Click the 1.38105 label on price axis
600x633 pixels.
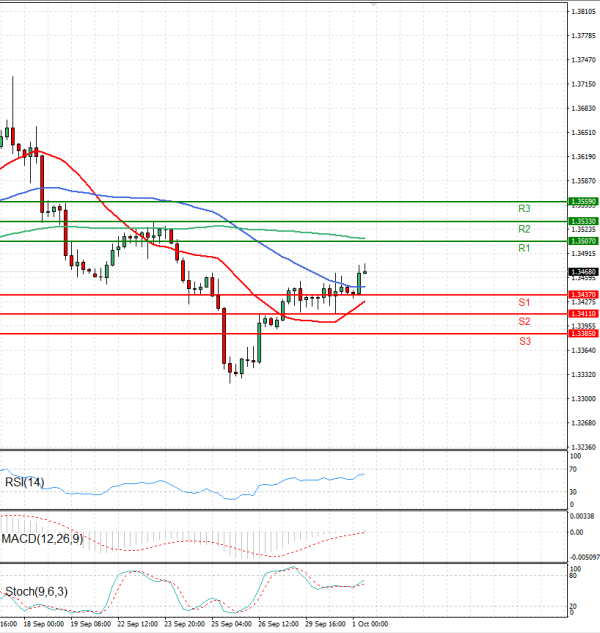[x=583, y=12]
